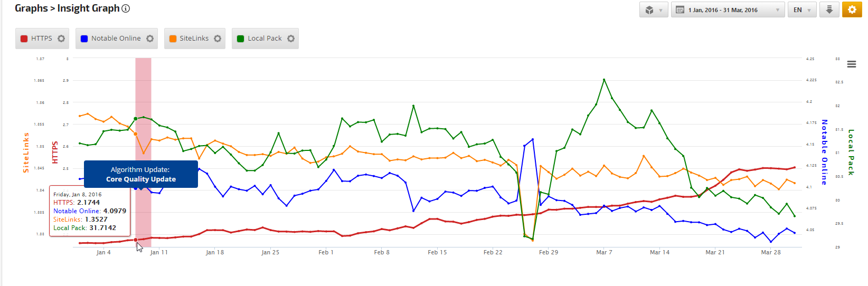Viewport: 868px width, 286px height.
Task: Click the download arrow export button
Action: click(829, 10)
